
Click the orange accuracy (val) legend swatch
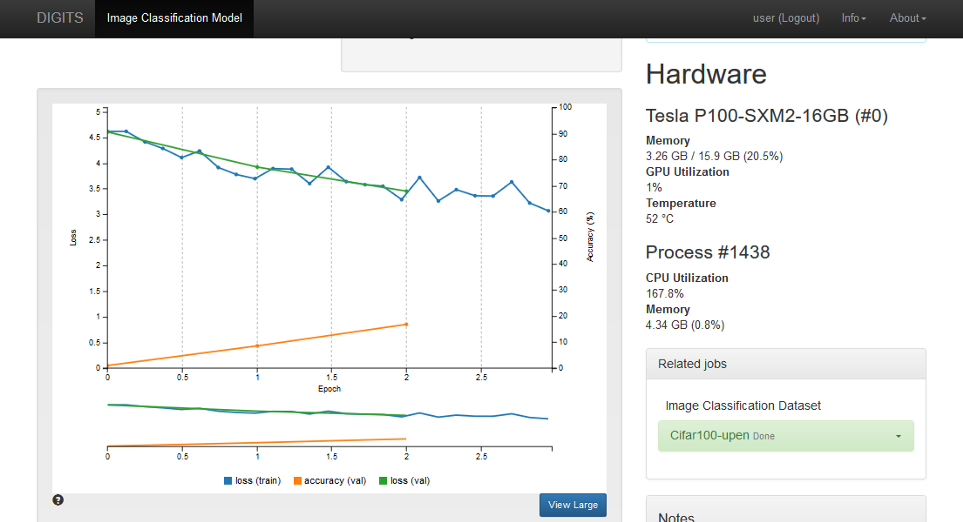click(x=297, y=481)
